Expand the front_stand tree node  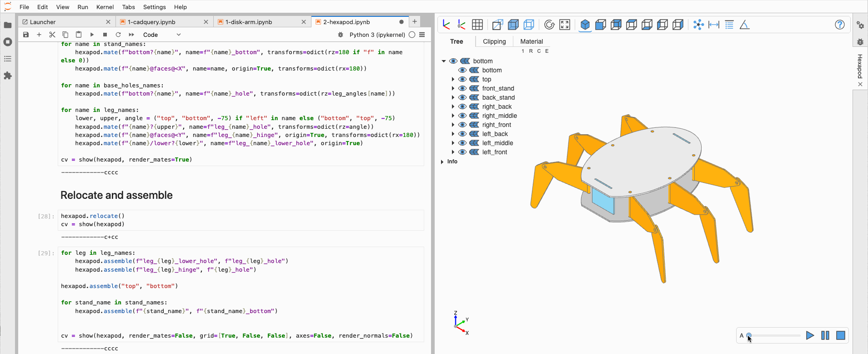pos(453,88)
